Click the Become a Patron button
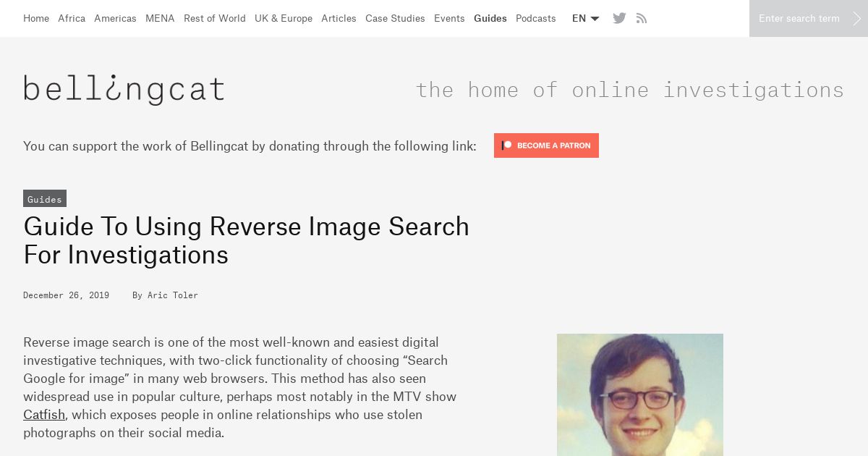This screenshot has width=868, height=456. (546, 145)
